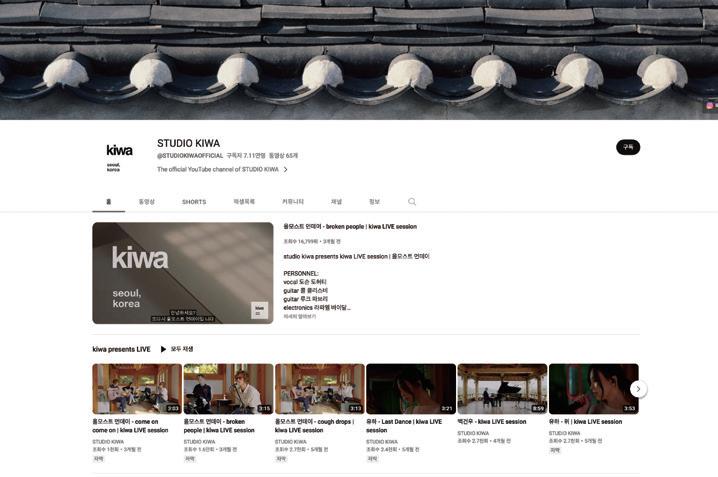Click the play-all triangle icon
The width and height of the screenshot is (718, 477).
click(163, 349)
